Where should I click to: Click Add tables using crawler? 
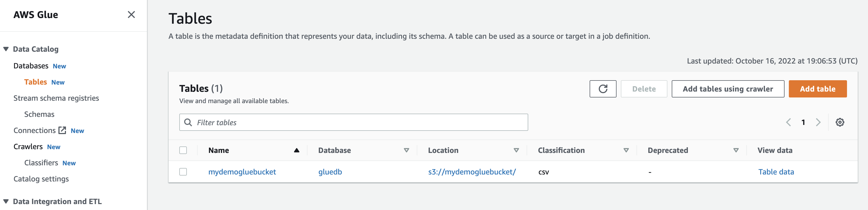[x=728, y=89]
